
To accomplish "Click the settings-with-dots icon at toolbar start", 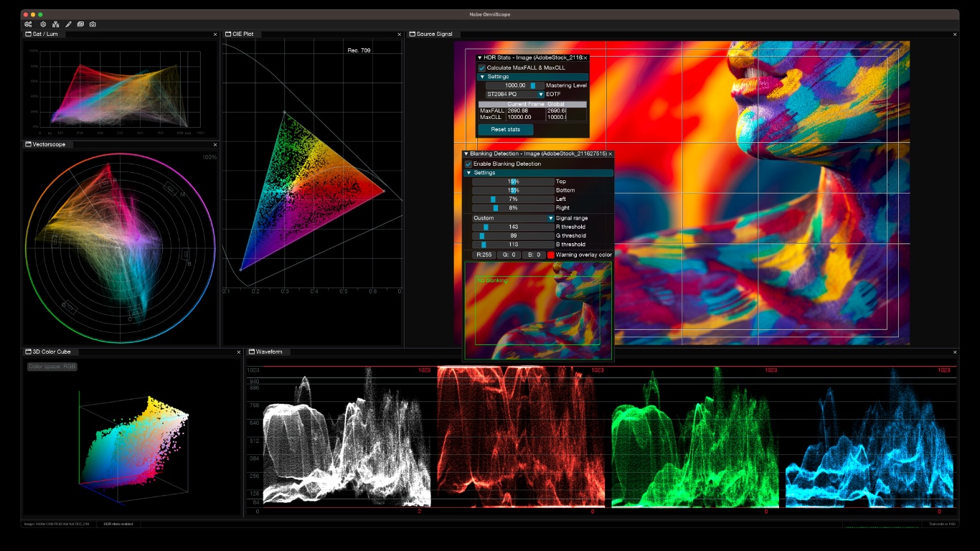I will coord(28,24).
